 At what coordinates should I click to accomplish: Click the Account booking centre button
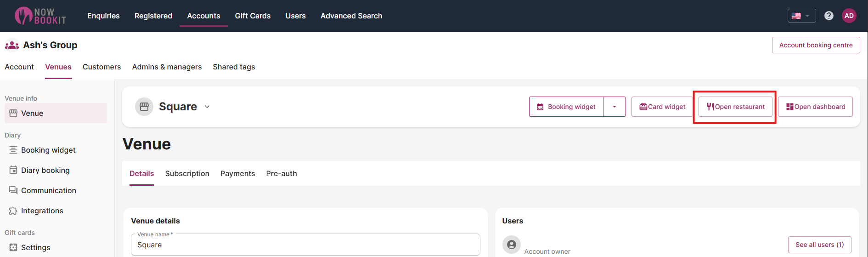[816, 45]
